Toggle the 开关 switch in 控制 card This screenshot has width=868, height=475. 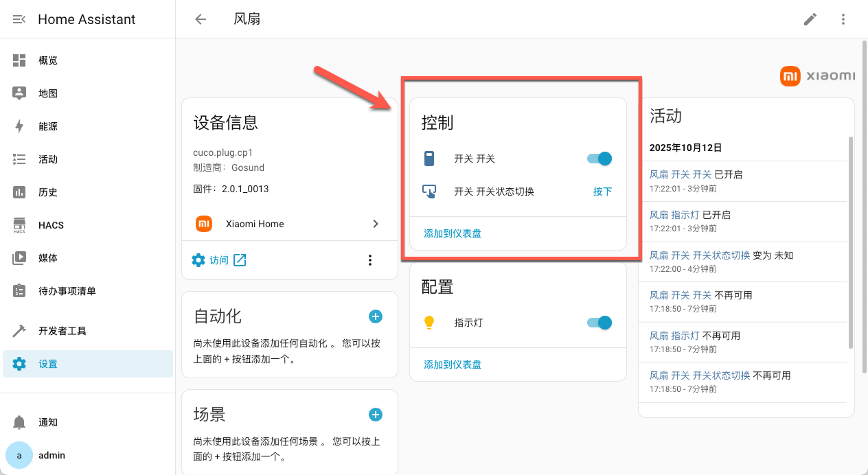598,159
